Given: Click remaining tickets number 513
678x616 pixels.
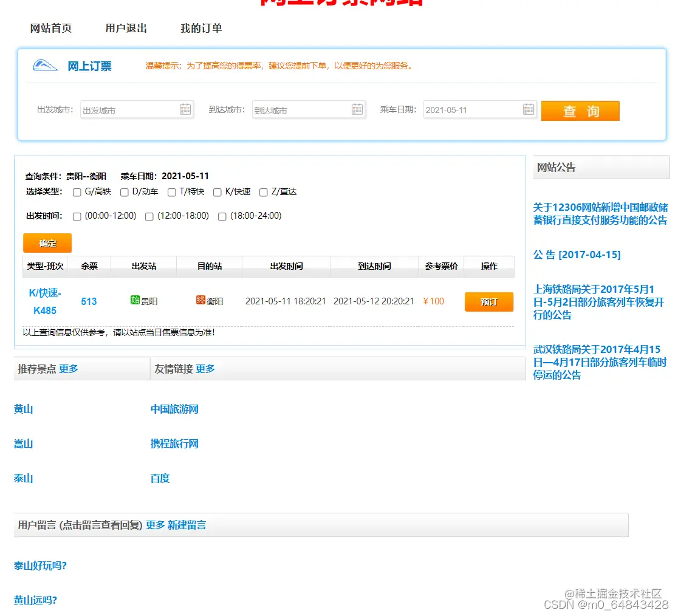Looking at the screenshot, I should tap(89, 302).
